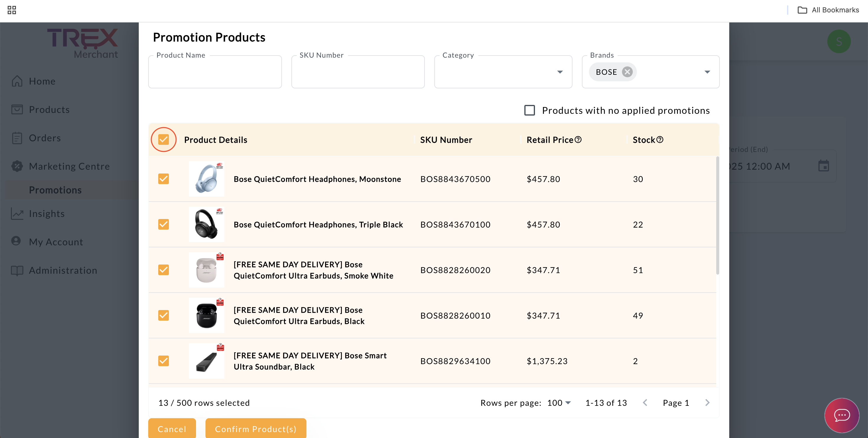The image size is (868, 438).
Task: Change the rows per page dropdown
Action: point(559,403)
